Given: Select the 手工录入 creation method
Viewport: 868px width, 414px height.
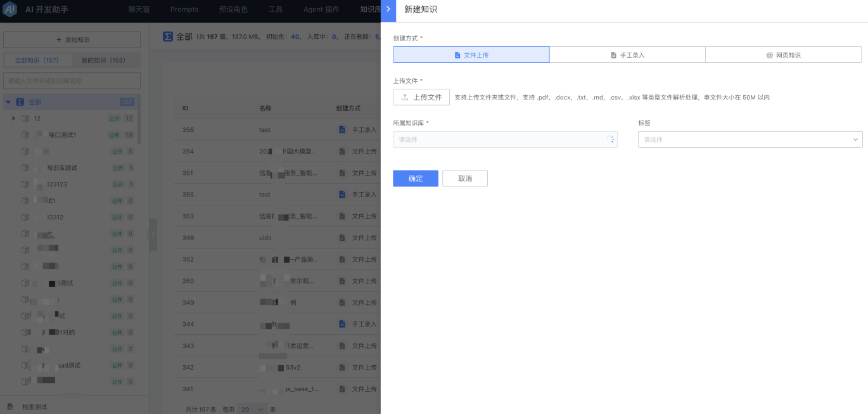Looking at the screenshot, I should click(627, 55).
